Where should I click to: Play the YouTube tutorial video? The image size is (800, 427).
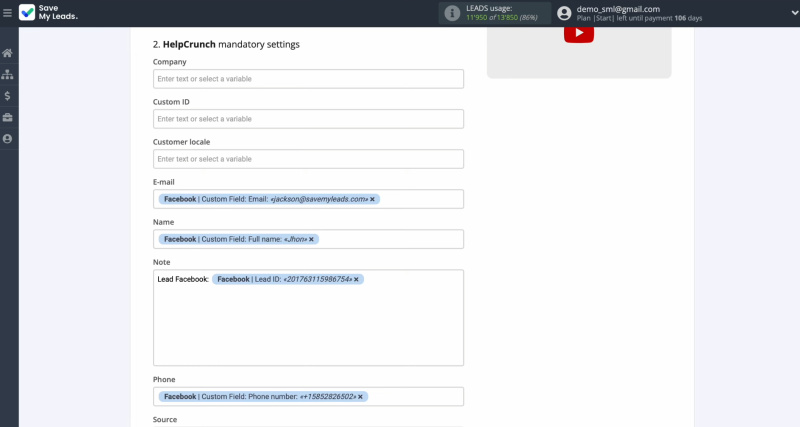(579, 33)
